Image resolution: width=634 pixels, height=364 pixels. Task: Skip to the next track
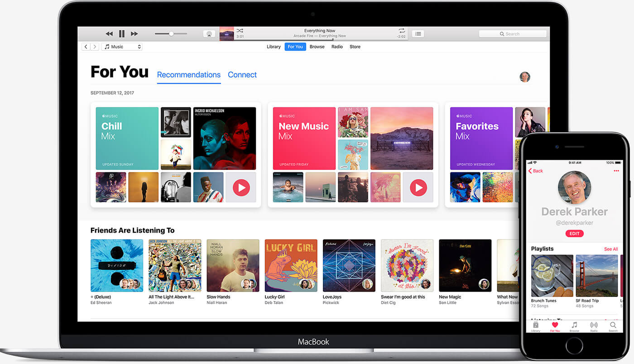(x=134, y=34)
